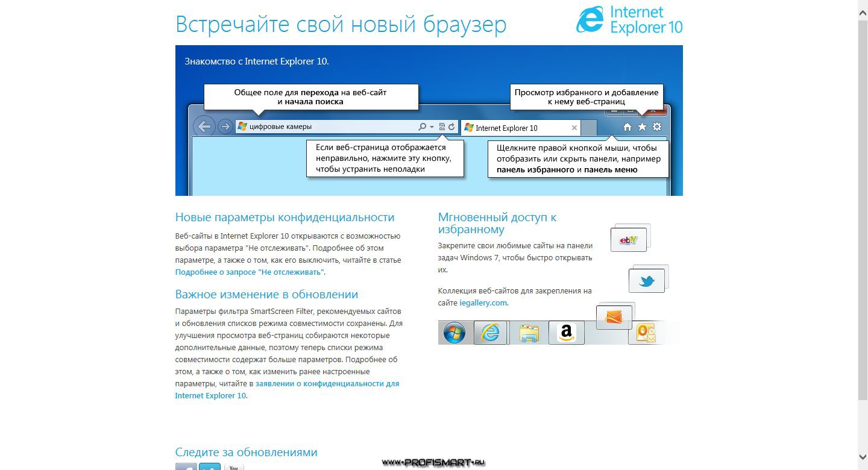
Task: Open link заявлении о конфиденциальности для Internet Explorer 10
Action: click(x=287, y=389)
